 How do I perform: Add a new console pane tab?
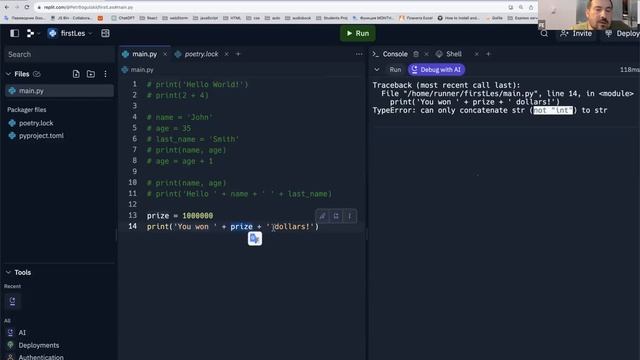point(488,54)
